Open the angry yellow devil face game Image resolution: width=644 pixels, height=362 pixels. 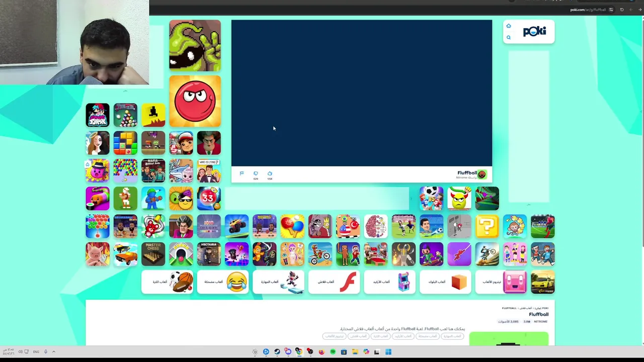[x=459, y=199]
